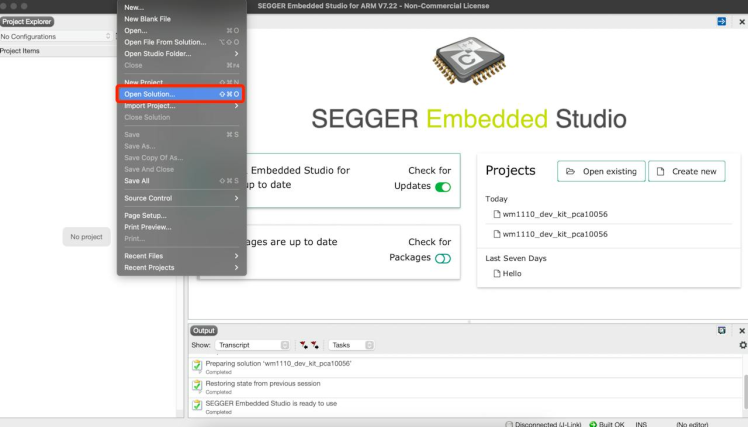Click (No editor) in status bar

click(x=692, y=424)
